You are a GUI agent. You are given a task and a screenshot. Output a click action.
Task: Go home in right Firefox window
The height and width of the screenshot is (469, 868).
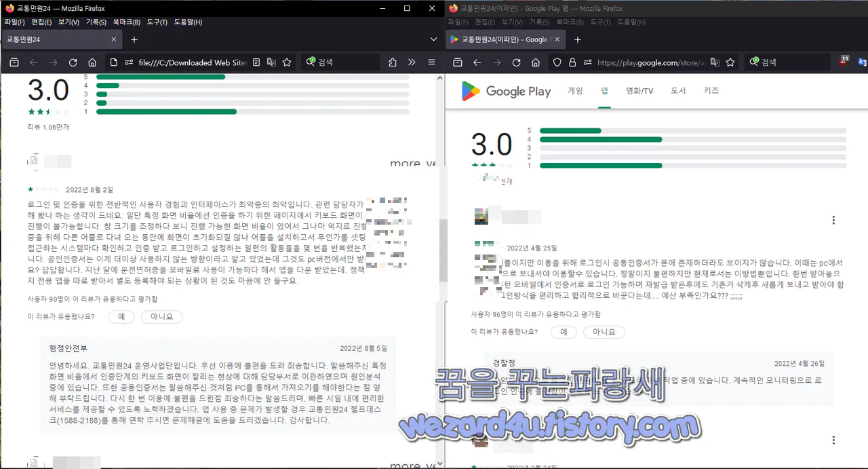click(x=536, y=62)
